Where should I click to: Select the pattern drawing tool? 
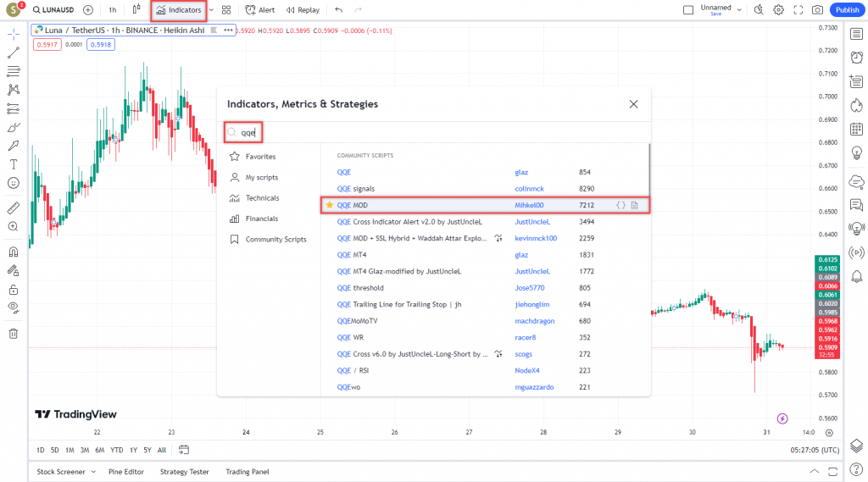[x=14, y=90]
